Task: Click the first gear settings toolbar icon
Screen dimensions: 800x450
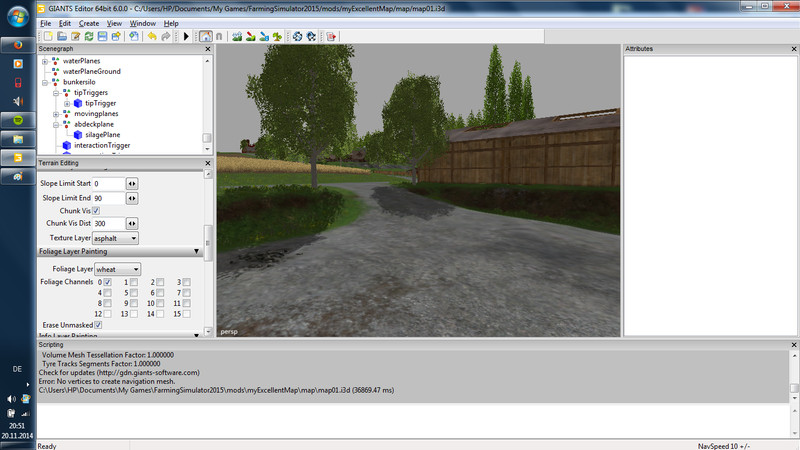Action: [x=297, y=36]
